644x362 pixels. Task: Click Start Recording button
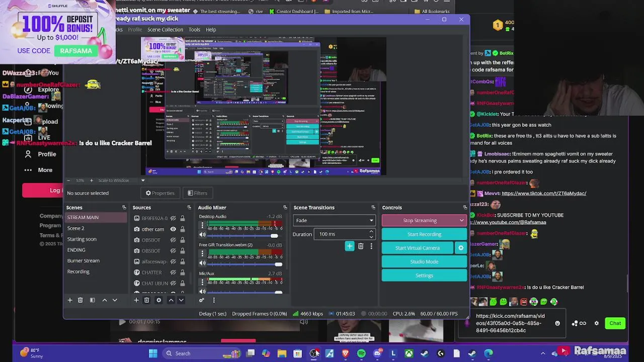(424, 234)
